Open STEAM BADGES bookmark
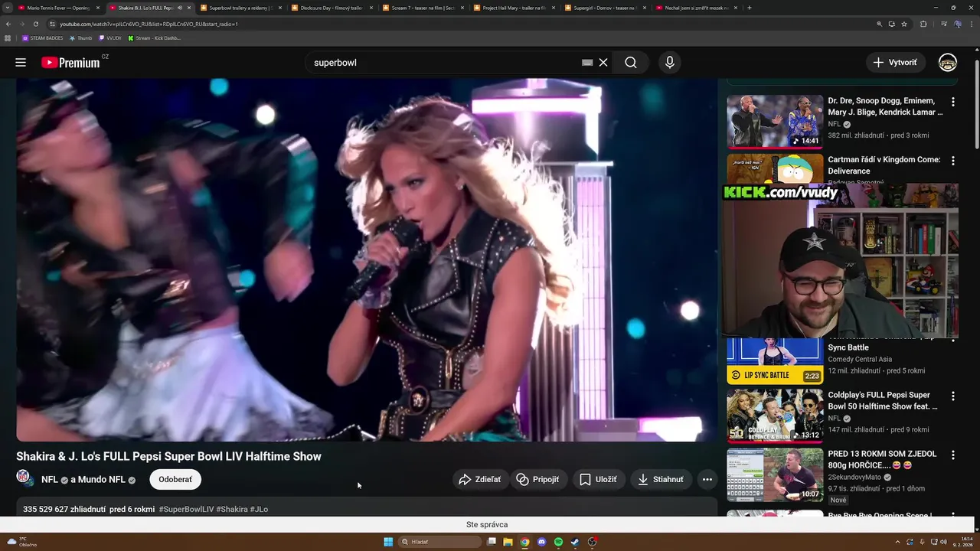980x551 pixels. [x=42, y=37]
